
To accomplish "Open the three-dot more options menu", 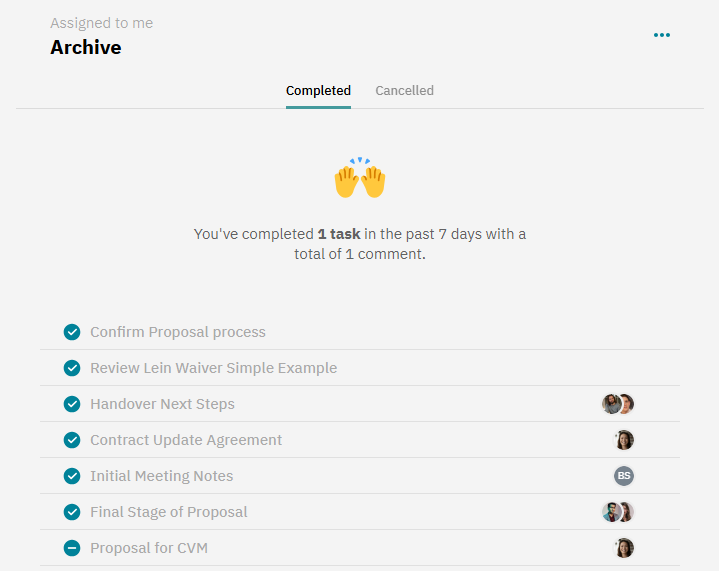I will (x=662, y=35).
